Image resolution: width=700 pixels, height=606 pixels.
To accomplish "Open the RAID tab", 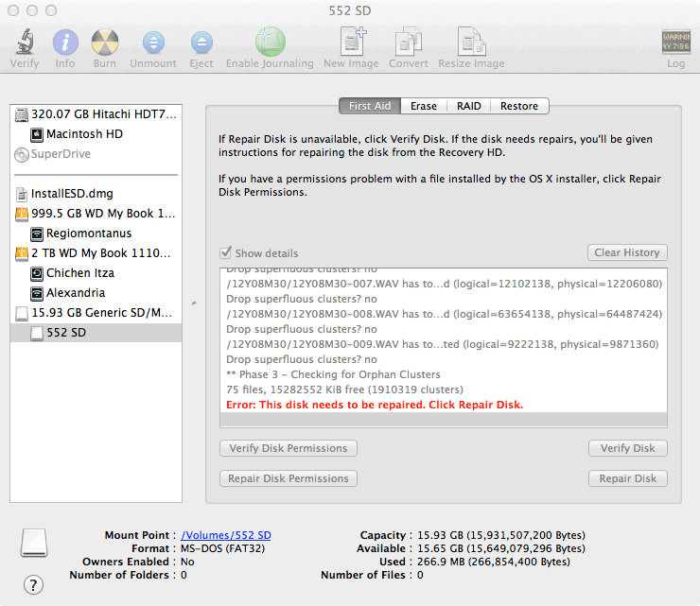I will tap(468, 107).
